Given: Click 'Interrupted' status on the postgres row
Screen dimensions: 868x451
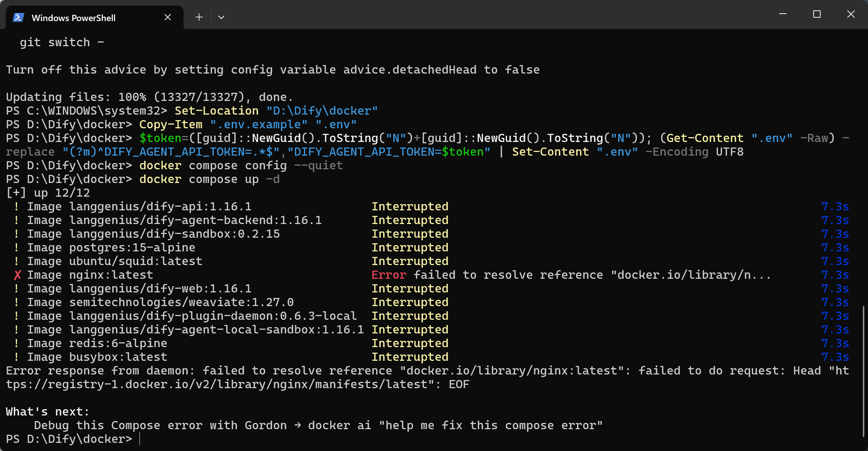Looking at the screenshot, I should pyautogui.click(x=410, y=248).
